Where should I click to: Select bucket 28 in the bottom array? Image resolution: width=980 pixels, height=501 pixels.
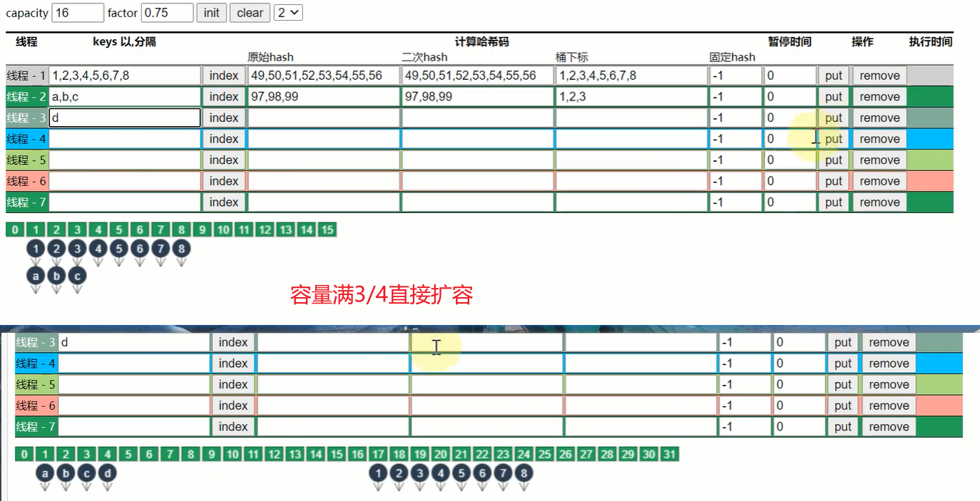tap(607, 454)
